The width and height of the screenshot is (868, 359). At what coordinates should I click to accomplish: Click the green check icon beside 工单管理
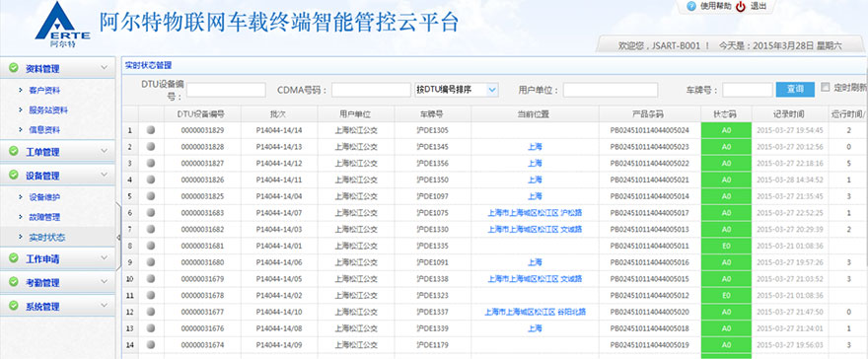(14, 151)
